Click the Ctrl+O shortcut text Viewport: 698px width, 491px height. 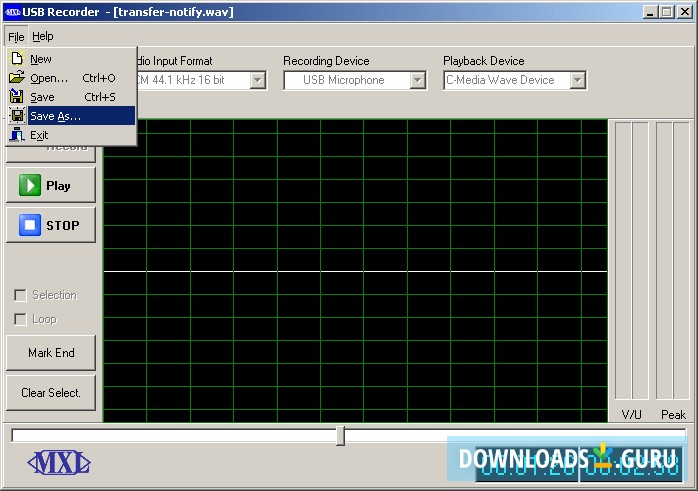[x=99, y=78]
